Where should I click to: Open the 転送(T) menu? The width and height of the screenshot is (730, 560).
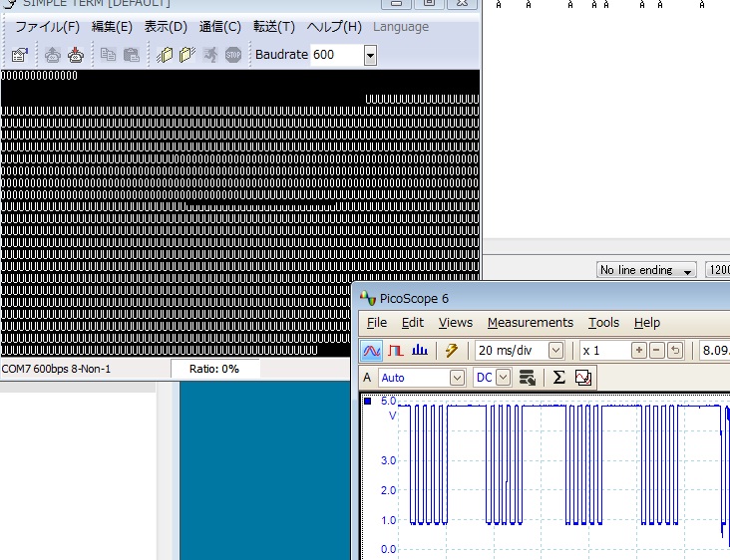(274, 27)
